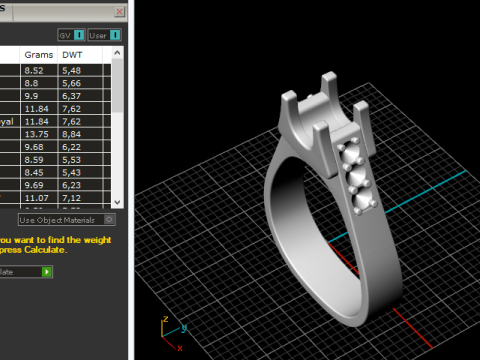Select the 7,12 DWT cell

point(80,198)
